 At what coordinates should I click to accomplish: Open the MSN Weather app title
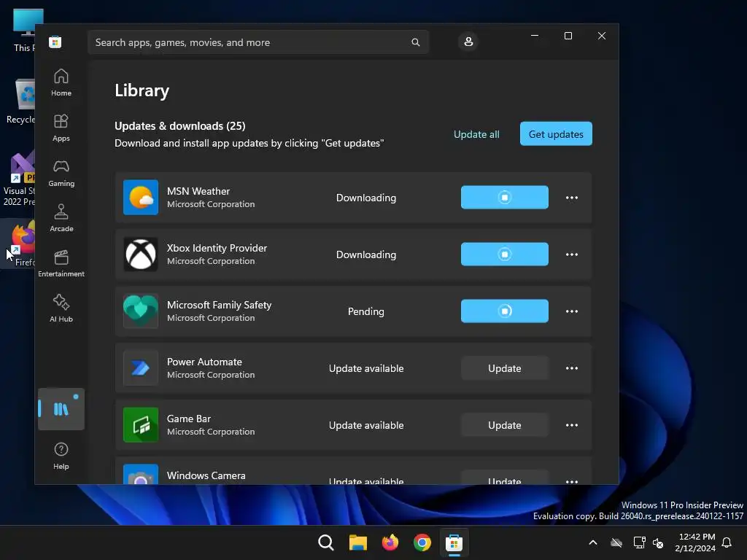coord(198,191)
